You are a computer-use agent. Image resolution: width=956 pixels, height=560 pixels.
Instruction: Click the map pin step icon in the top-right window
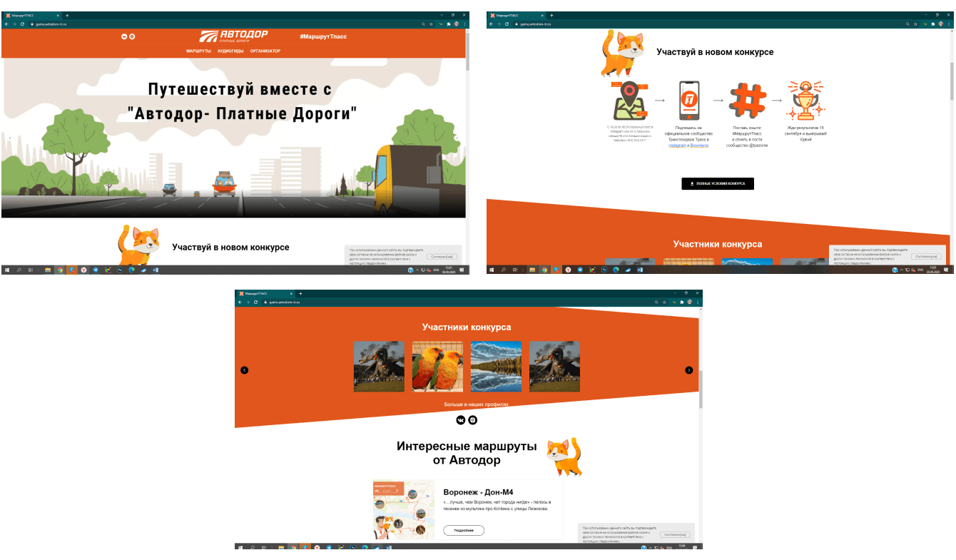tap(631, 100)
